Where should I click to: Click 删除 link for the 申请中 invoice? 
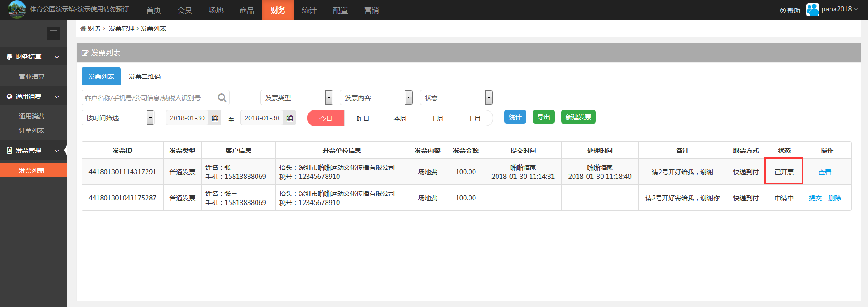[835, 198]
